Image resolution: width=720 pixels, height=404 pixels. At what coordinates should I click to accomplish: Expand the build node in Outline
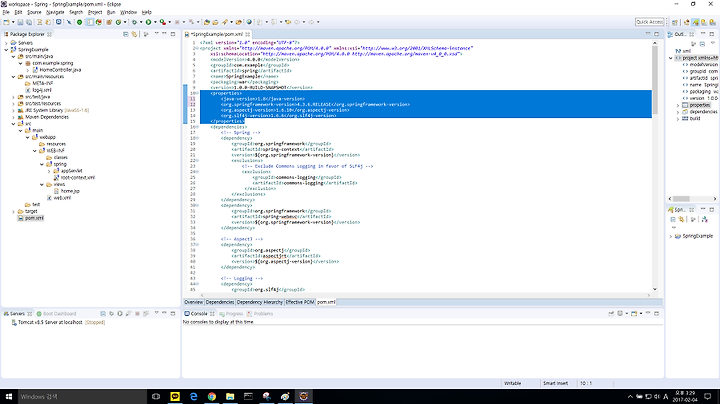click(x=678, y=118)
